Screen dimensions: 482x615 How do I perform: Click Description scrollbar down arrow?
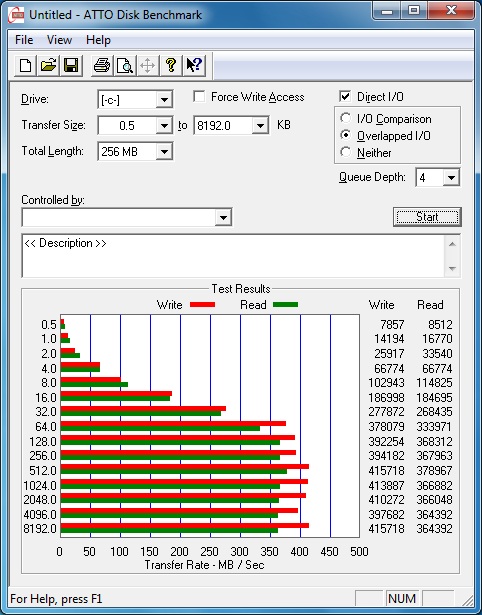(x=452, y=269)
